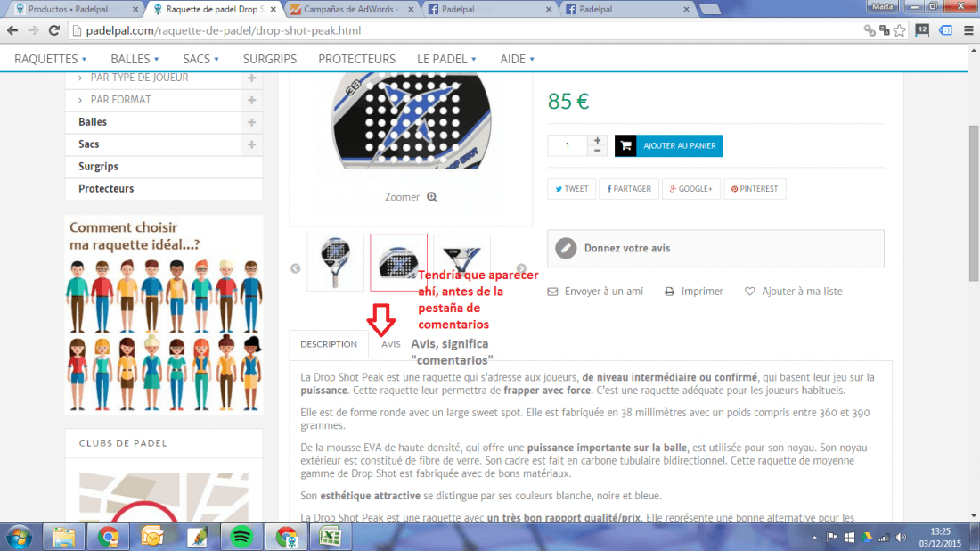Switch to the Description tab
980x551 pixels.
pos(329,345)
